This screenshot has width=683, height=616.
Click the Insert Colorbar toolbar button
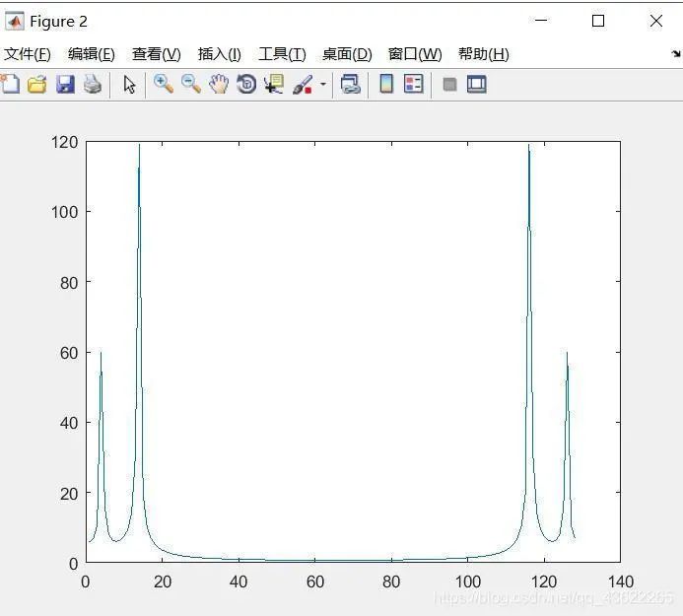tap(386, 85)
